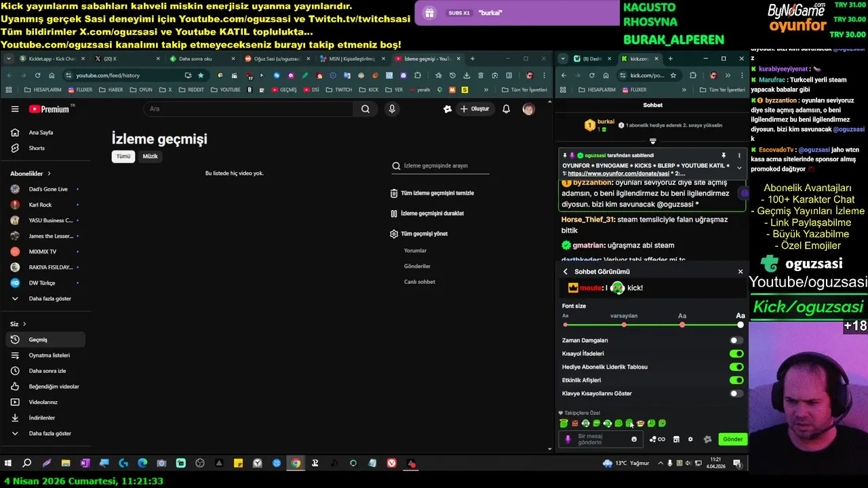The image size is (868, 488).
Task: Open the YouTube hamburger guide menu
Action: 15,108
